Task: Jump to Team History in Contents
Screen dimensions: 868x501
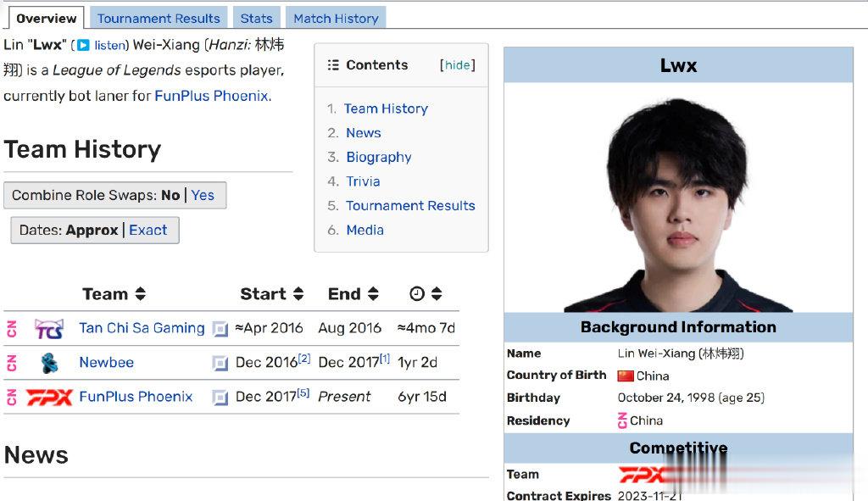Action: [386, 109]
